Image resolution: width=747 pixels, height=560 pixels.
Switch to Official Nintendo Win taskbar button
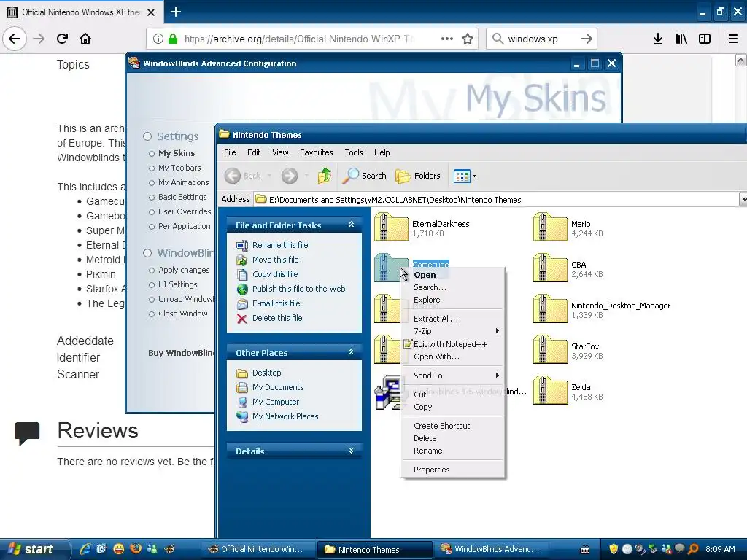pos(258,549)
